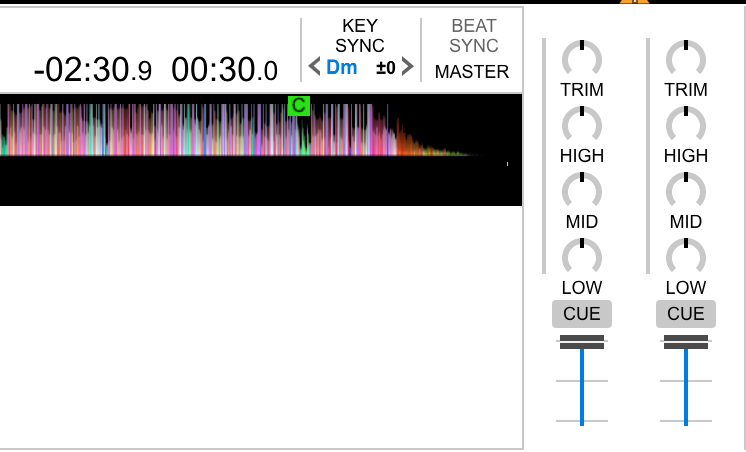Viewport: 746px width, 452px height.
Task: Toggle the left channel CUE button
Action: 581,314
